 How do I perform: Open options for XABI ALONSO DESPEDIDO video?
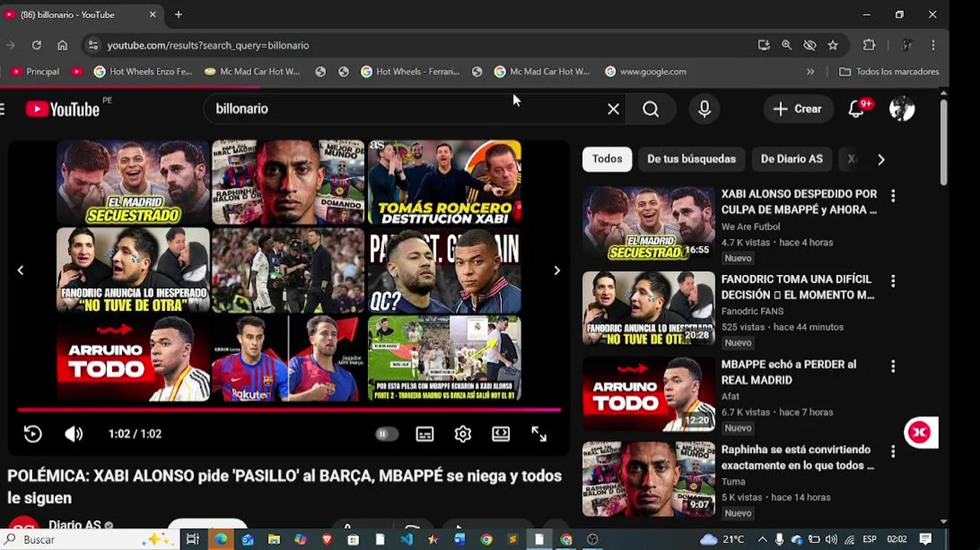(893, 196)
